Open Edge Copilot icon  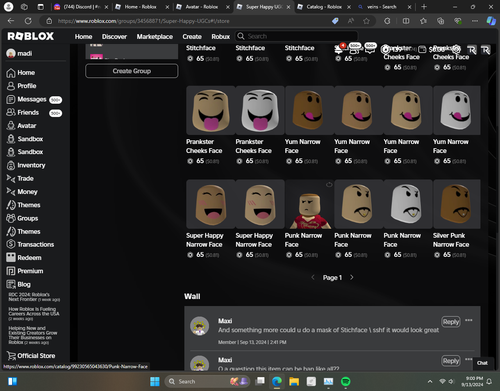coord(491,21)
